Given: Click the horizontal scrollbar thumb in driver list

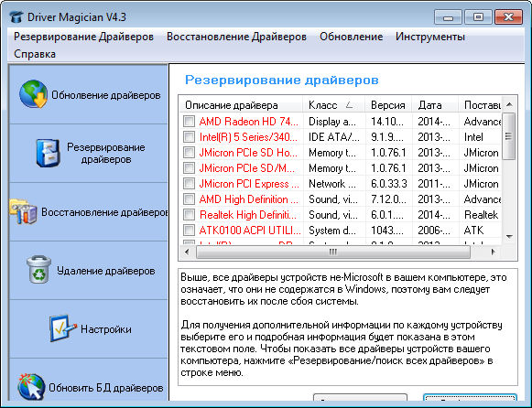Looking at the screenshot, I should [x=333, y=252].
